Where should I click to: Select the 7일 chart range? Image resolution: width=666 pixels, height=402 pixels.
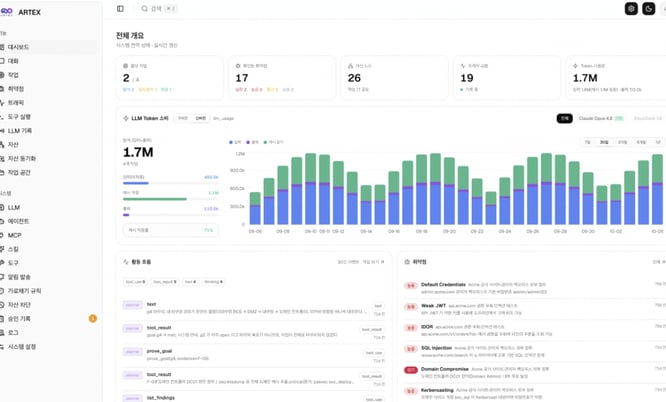(x=588, y=142)
